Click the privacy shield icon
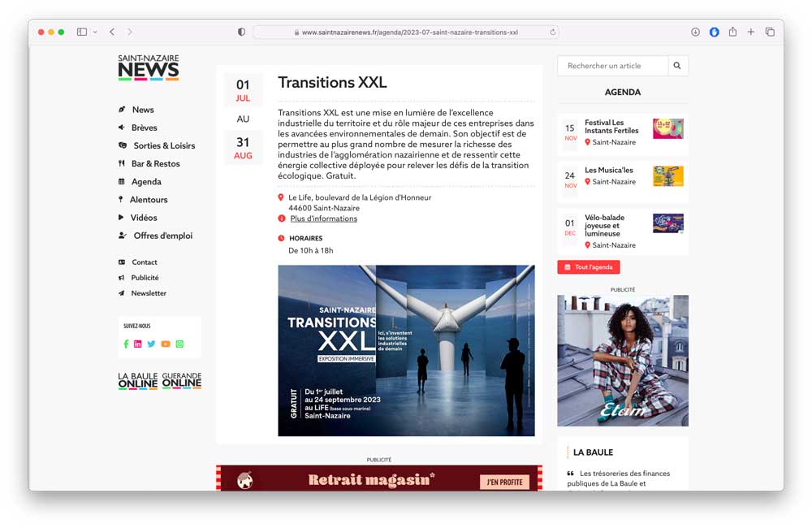The image size is (812, 528). (x=241, y=32)
